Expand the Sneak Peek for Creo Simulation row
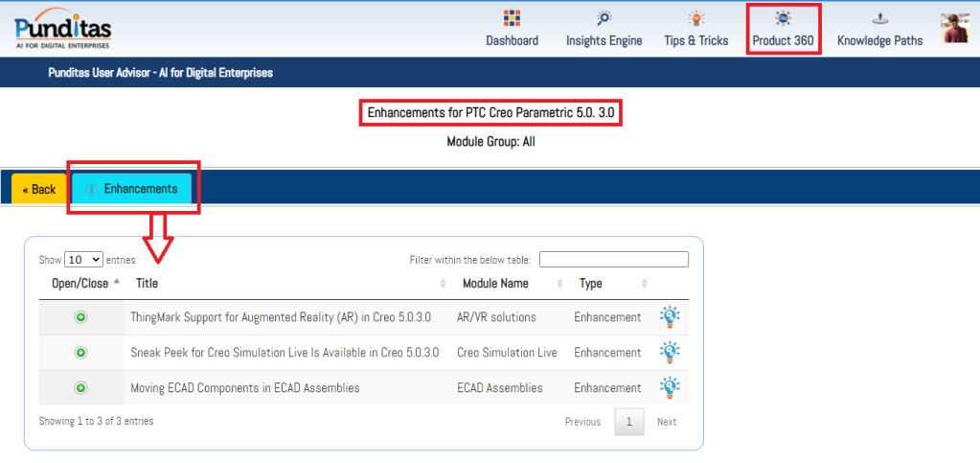This screenshot has height=463, width=980. pyautogui.click(x=81, y=353)
